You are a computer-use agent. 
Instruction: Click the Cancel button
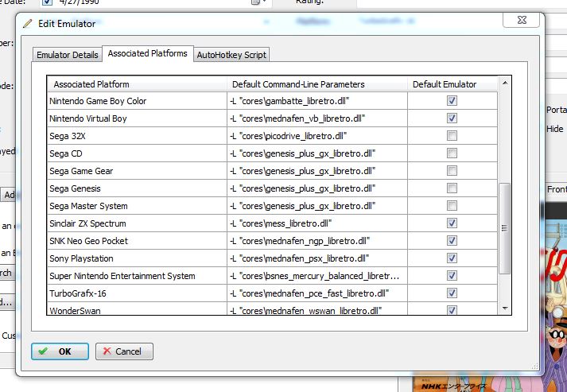click(124, 351)
